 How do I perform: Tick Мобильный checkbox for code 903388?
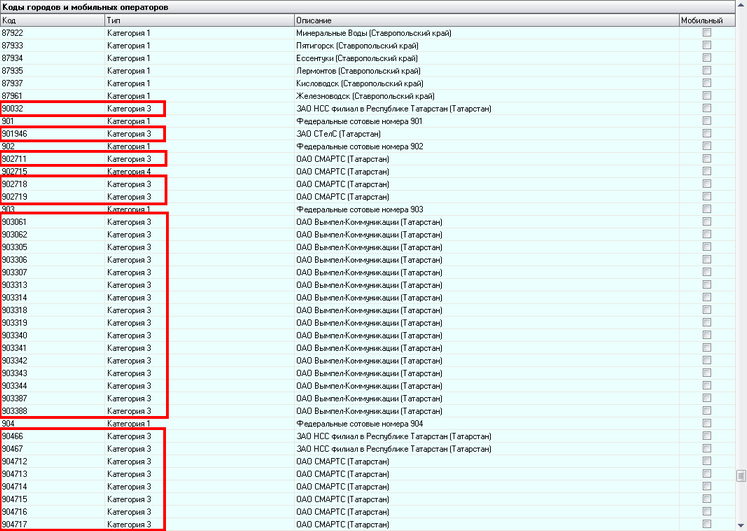pos(707,411)
